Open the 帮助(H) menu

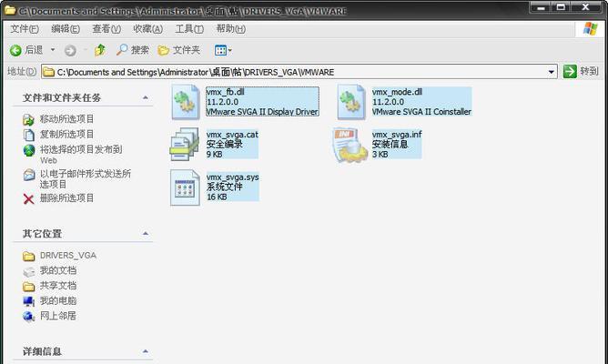(x=230, y=29)
